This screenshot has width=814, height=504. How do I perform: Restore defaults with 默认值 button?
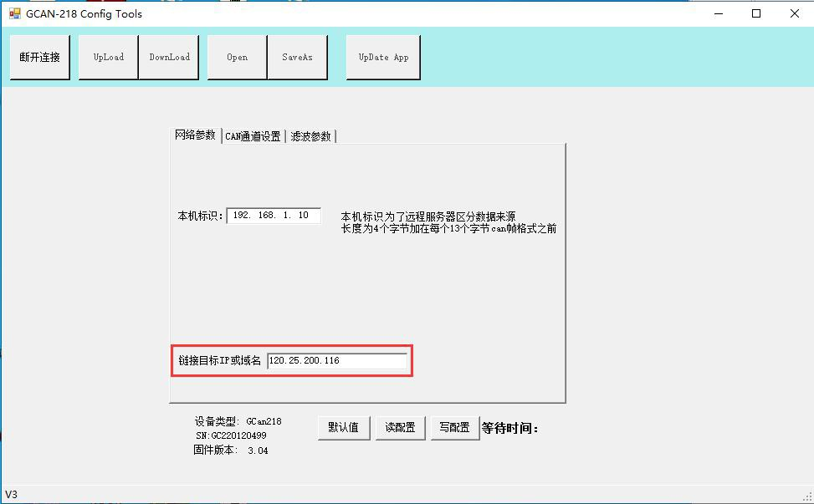coord(343,427)
